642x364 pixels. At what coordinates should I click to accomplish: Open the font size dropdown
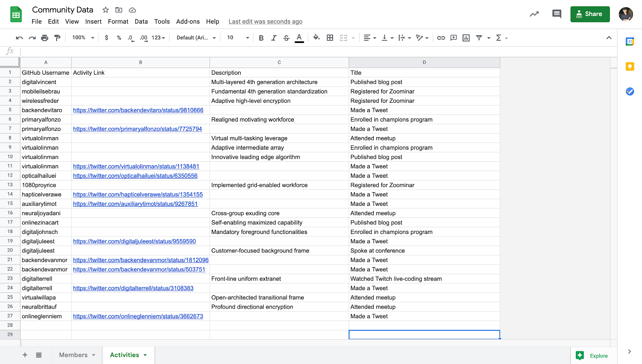(237, 37)
